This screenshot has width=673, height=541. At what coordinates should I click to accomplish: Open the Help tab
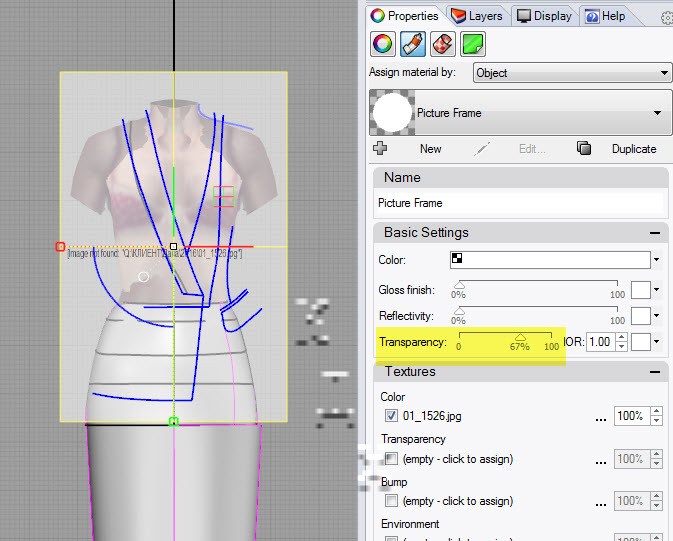(x=605, y=16)
